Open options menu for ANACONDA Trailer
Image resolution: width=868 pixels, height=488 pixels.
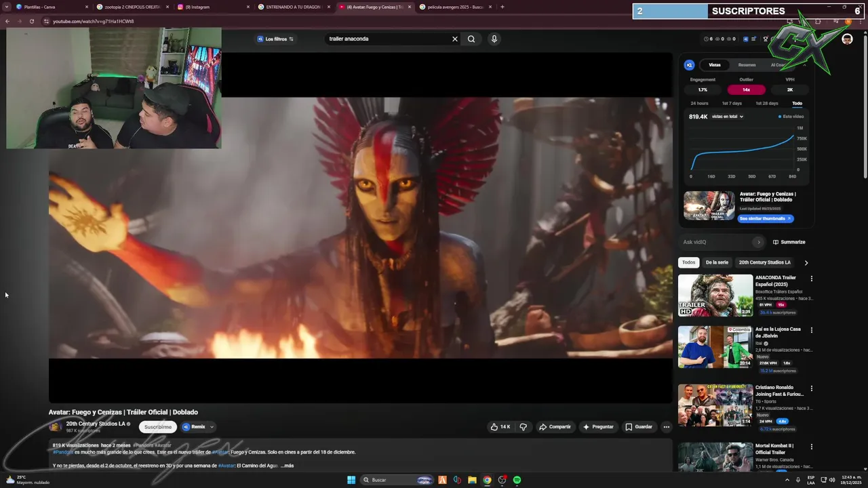click(811, 279)
